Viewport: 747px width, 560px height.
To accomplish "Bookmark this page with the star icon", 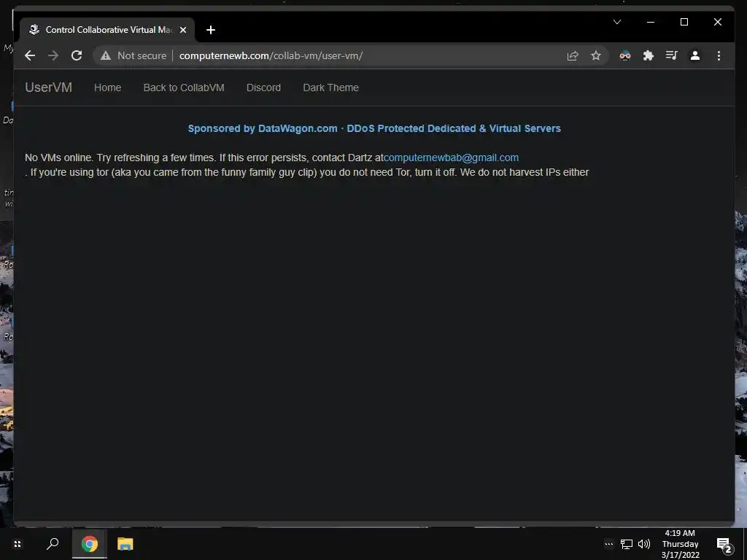I will coord(596,55).
